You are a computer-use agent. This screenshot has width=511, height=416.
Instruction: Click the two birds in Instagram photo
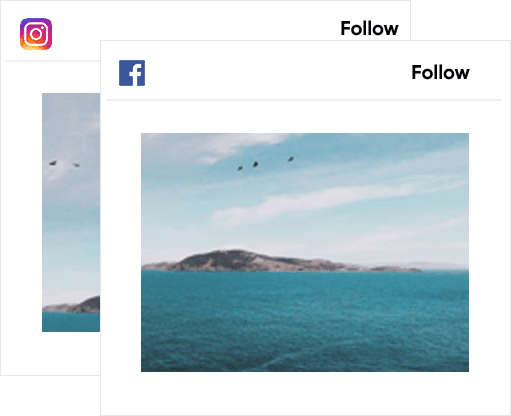(65, 164)
